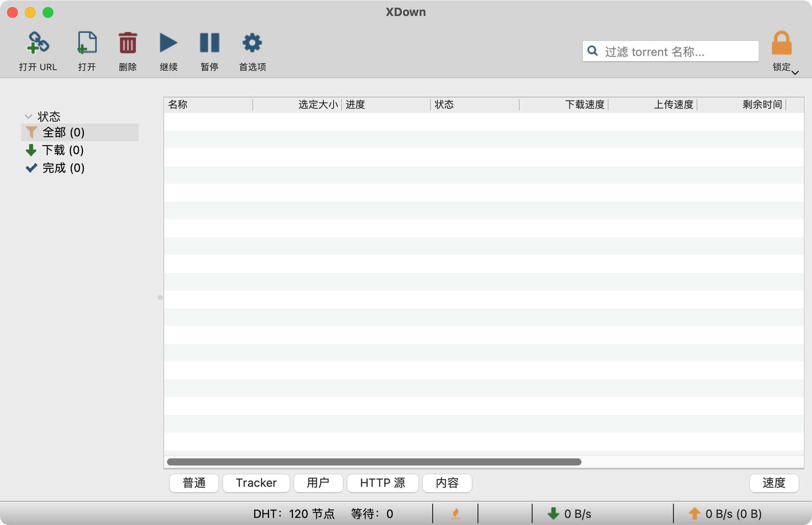Screen dimensions: 812x525
Task: Switch to the HTTP 源 tab
Action: (382, 483)
